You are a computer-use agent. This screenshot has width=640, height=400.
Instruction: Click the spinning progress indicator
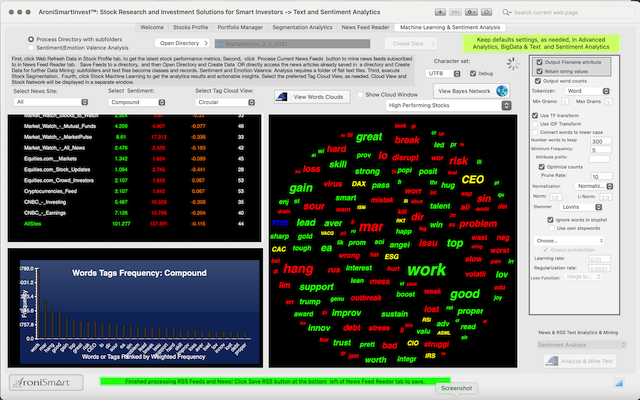point(513,64)
